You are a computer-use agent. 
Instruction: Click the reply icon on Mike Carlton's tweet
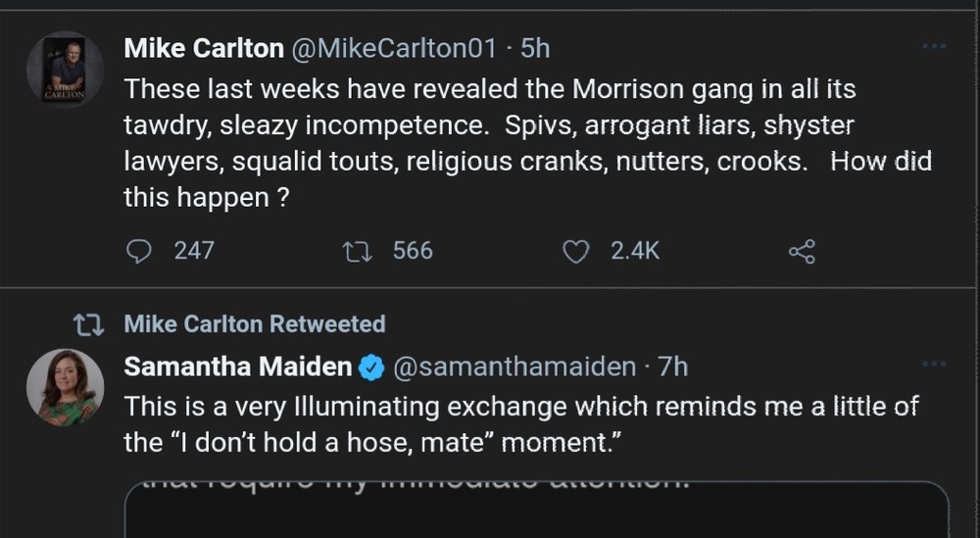(140, 252)
